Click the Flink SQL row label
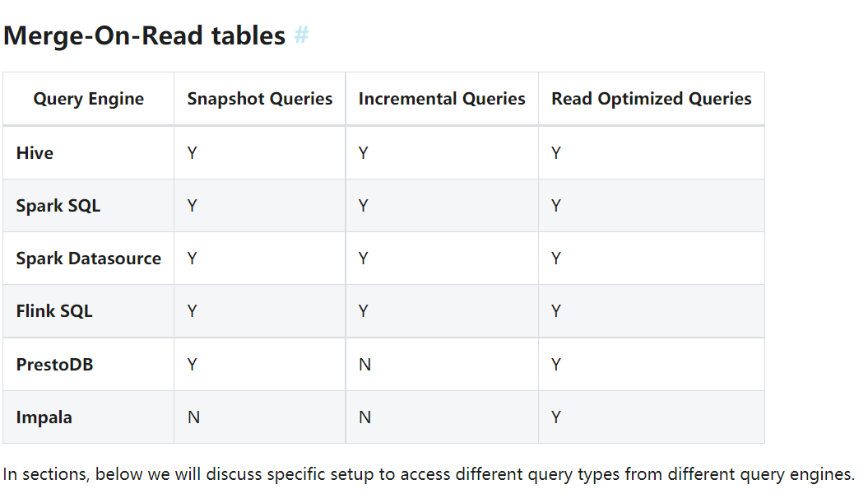 [x=54, y=310]
